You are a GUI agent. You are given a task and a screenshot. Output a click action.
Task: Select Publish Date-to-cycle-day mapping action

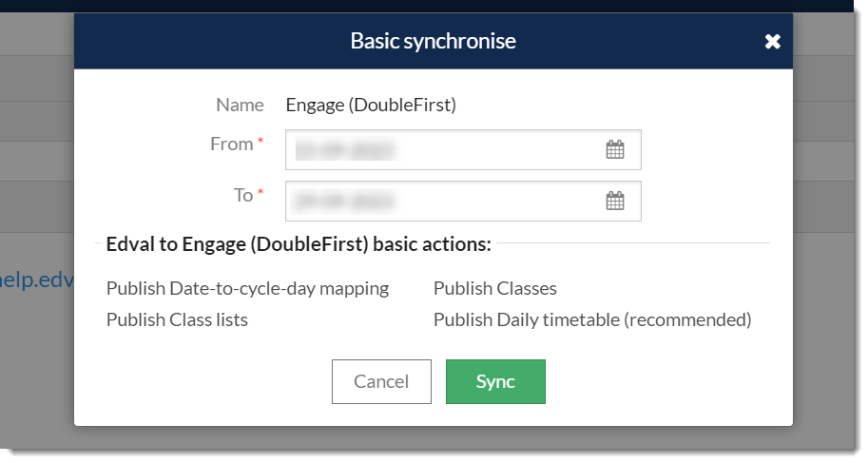(247, 289)
